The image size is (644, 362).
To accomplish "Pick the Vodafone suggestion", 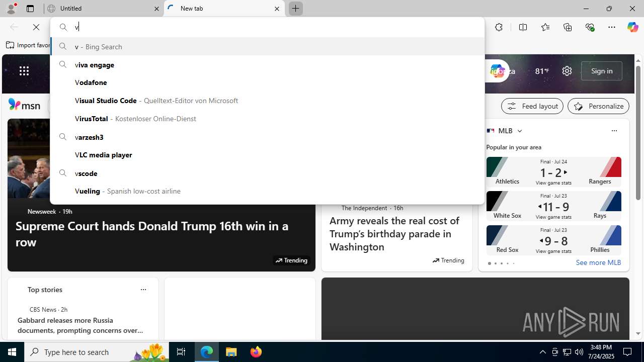I will 267,82.
